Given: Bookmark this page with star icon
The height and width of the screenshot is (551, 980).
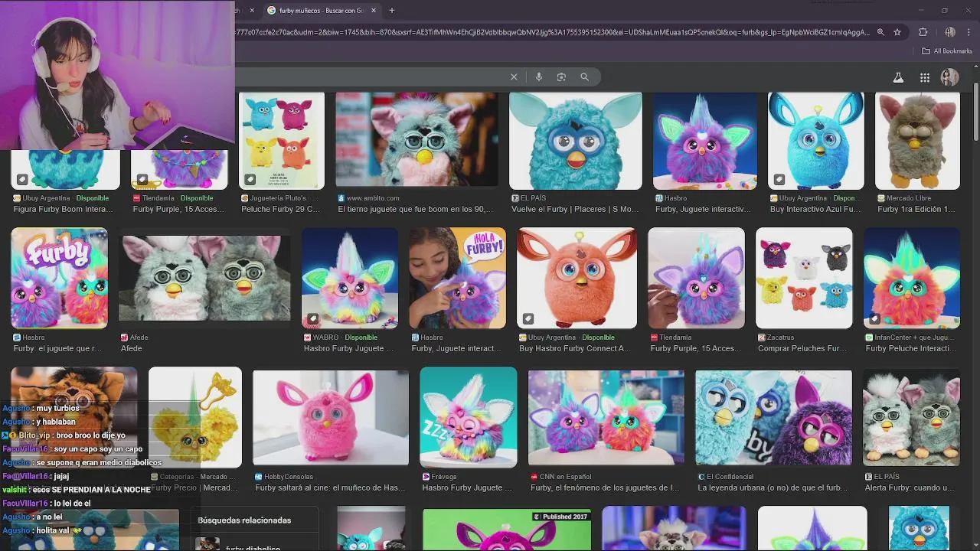Looking at the screenshot, I should (x=897, y=32).
